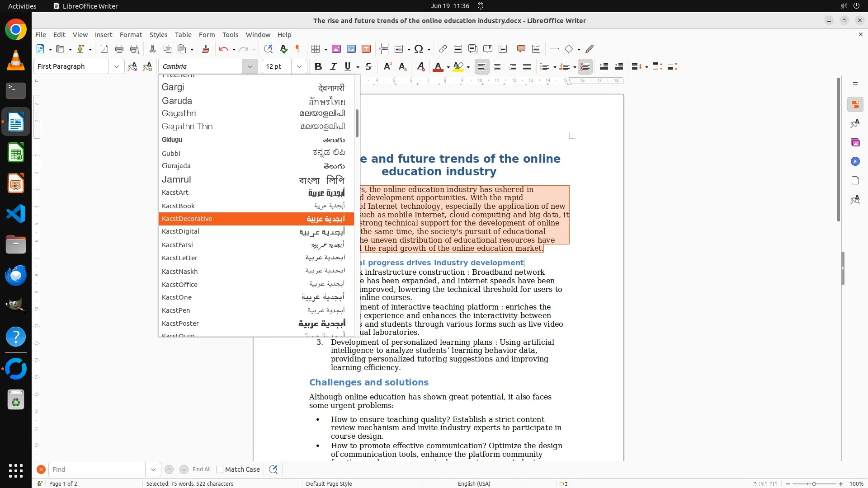The image size is (868, 488).
Task: Enable the Match Case checkbox
Action: coord(220,469)
